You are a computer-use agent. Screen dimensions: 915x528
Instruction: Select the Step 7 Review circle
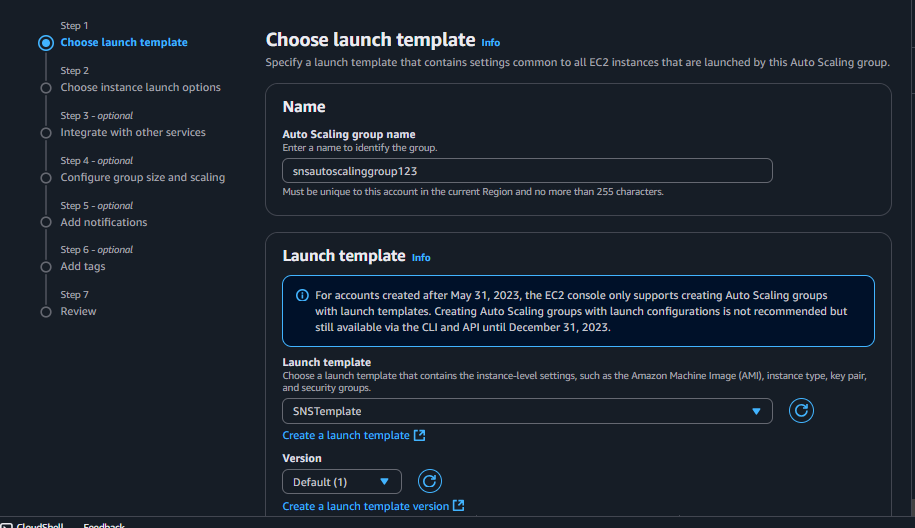[45, 312]
